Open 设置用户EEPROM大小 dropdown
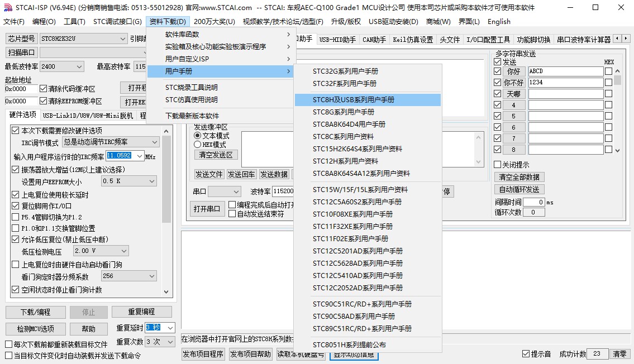The height and width of the screenshot is (364, 634). [128, 181]
